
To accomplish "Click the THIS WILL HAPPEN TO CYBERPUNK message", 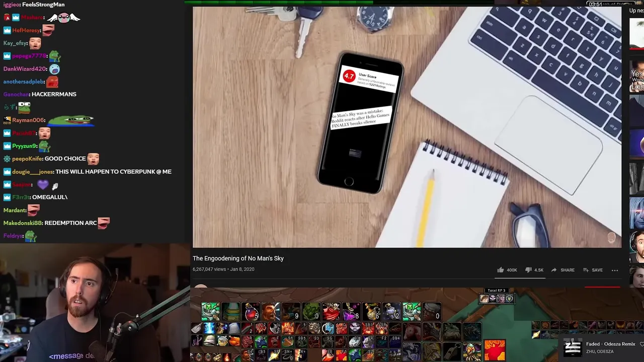I will [114, 172].
